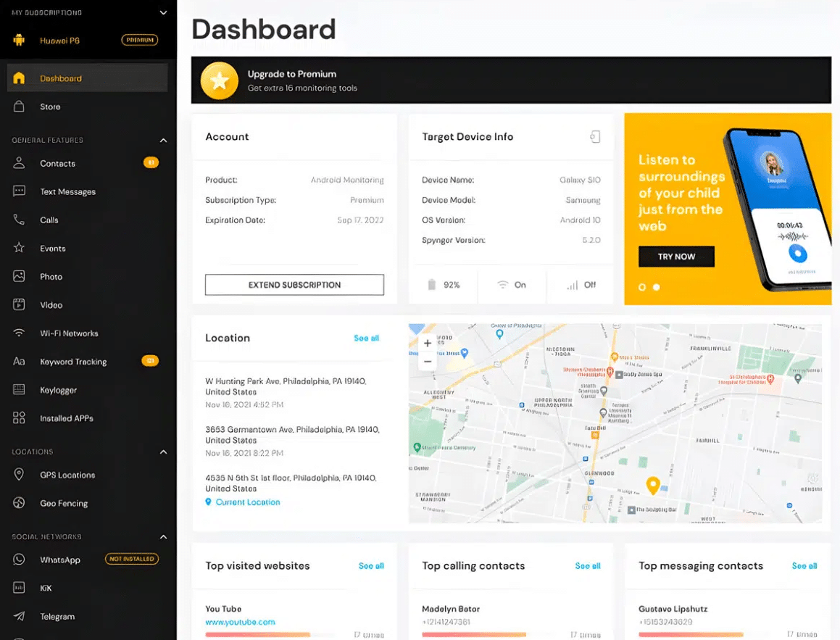This screenshot has height=640, width=840.
Task: Click the Video play icon
Action: click(19, 304)
